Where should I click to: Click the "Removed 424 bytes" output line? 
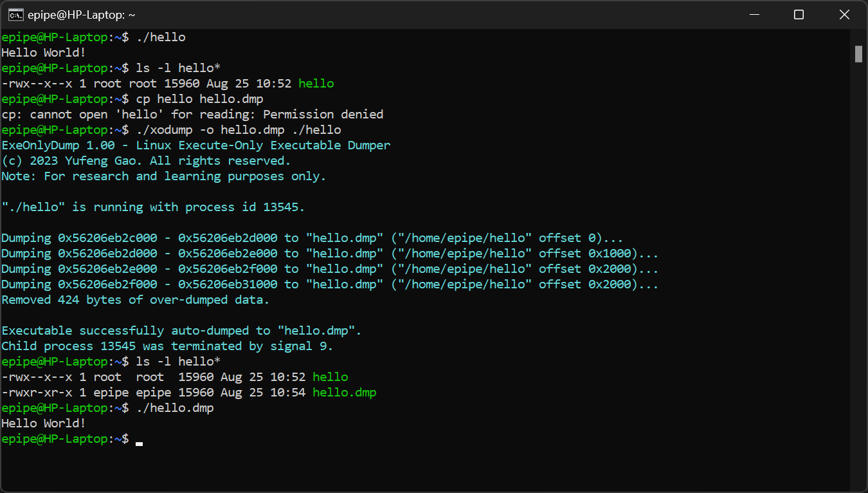[x=135, y=300]
